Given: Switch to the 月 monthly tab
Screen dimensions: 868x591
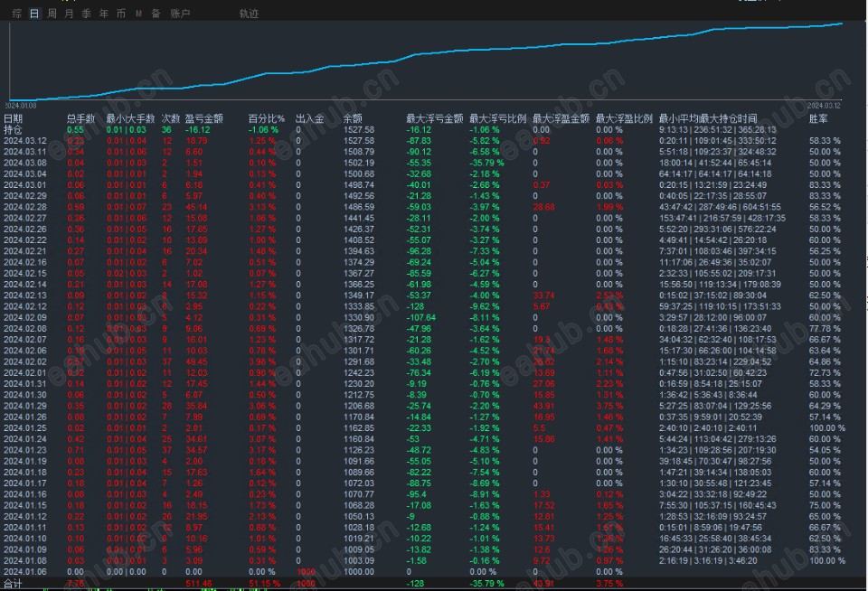Looking at the screenshot, I should (x=70, y=14).
